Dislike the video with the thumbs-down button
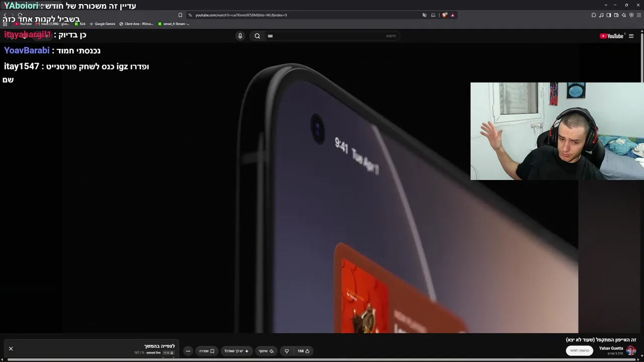Viewport: 644px width, 362px height. coord(287,351)
